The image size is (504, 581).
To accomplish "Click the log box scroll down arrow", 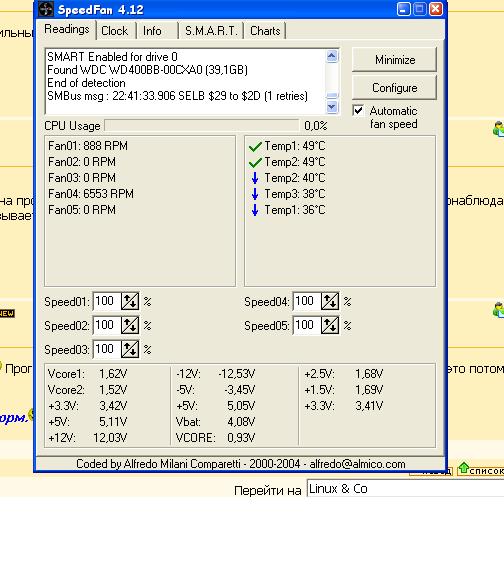I will point(332,107).
